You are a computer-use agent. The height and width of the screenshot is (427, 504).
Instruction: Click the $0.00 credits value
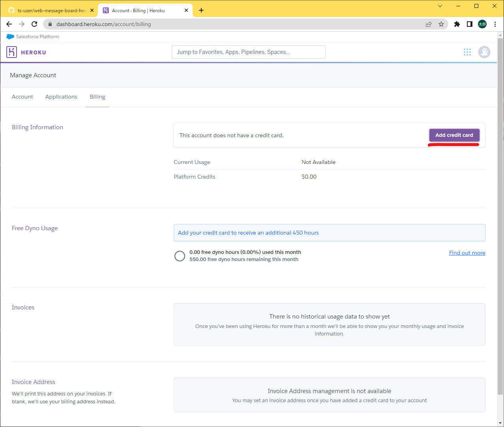tap(309, 177)
